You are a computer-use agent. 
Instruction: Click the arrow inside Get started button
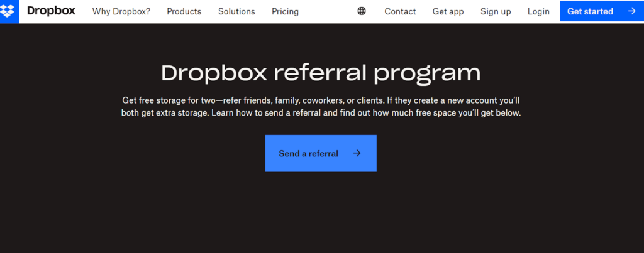click(x=631, y=11)
